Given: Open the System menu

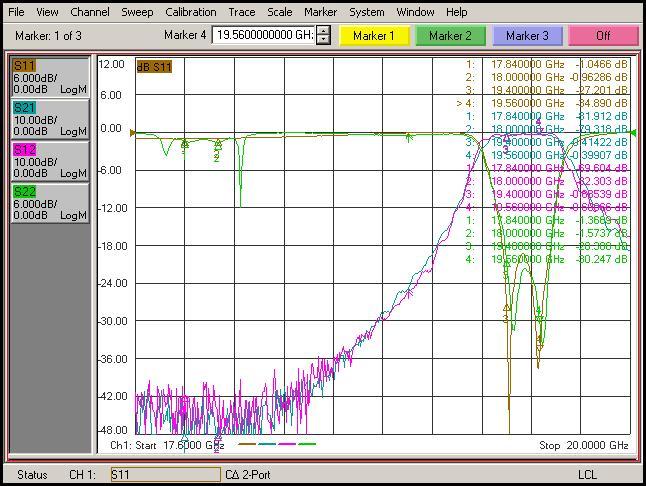Looking at the screenshot, I should [367, 12].
